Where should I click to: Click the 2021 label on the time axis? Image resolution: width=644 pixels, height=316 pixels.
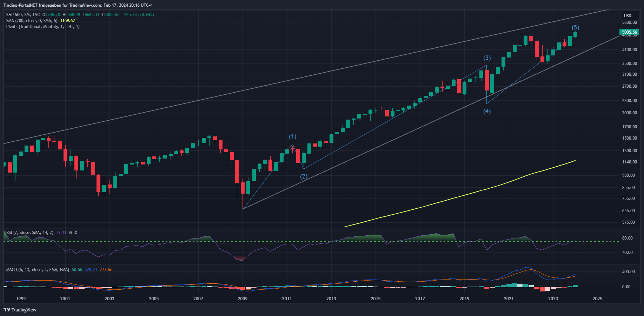click(509, 299)
